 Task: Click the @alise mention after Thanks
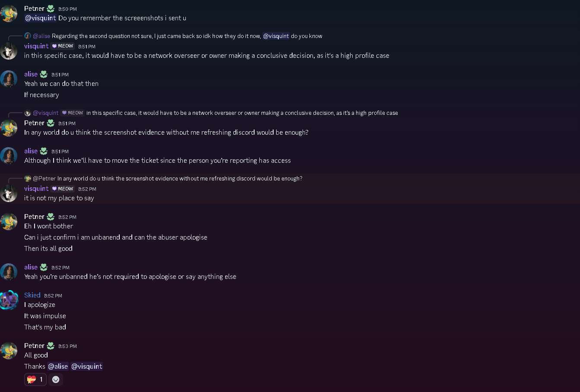tap(58, 367)
